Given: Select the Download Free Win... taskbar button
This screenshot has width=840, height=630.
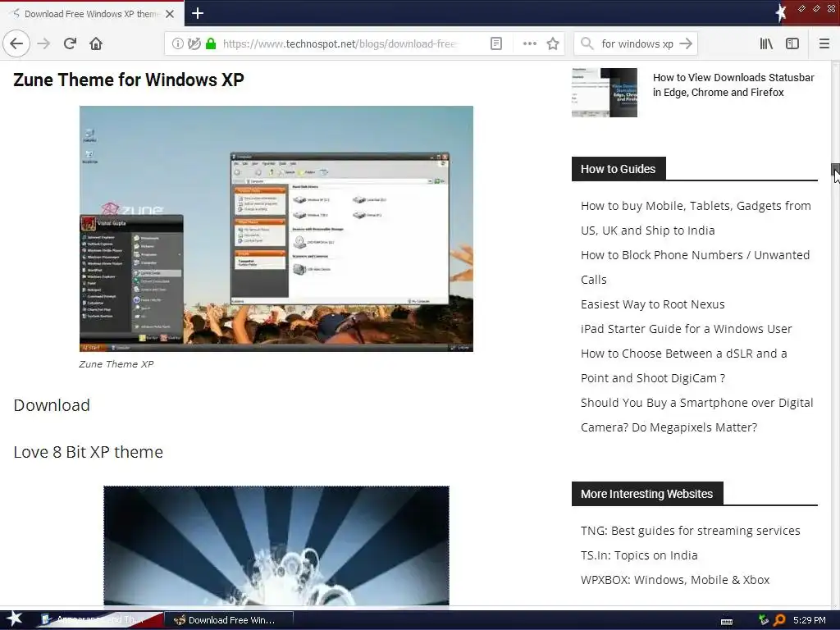Looking at the screenshot, I should [228, 620].
